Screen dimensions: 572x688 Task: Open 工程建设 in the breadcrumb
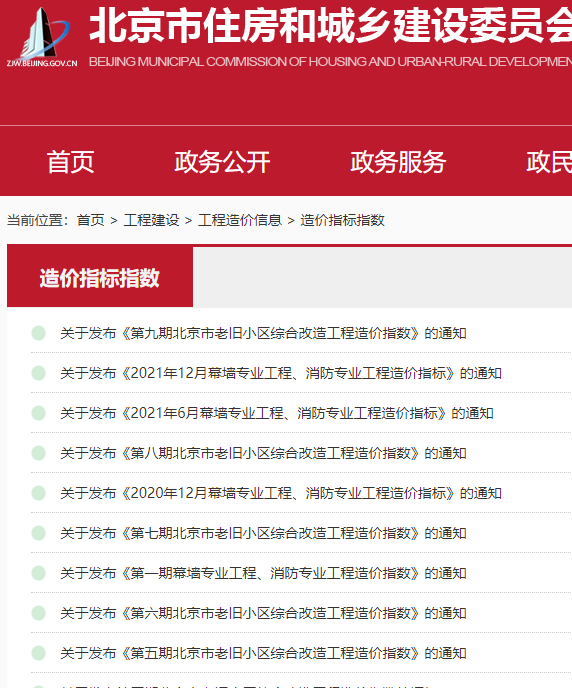(x=152, y=220)
